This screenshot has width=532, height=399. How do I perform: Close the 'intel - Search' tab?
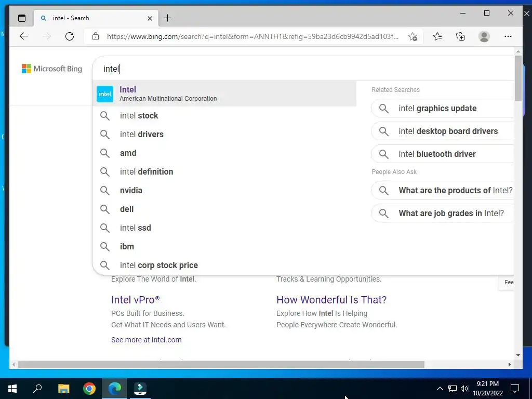[x=150, y=18]
